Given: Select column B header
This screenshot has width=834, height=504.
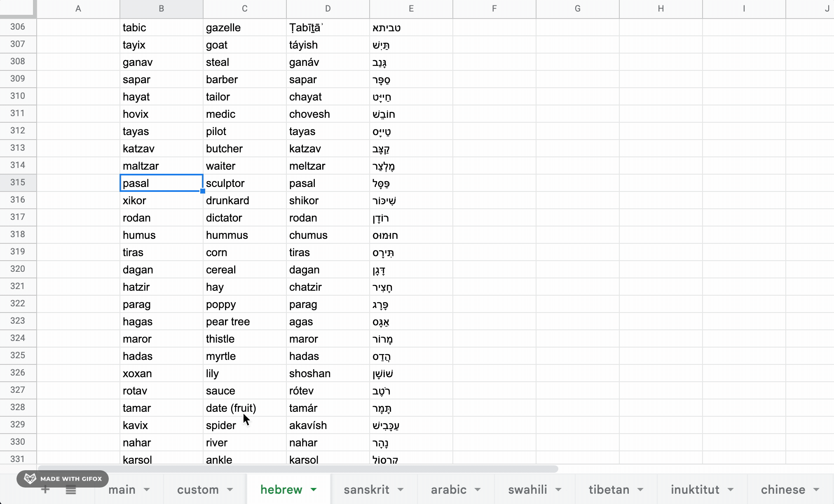Looking at the screenshot, I should [161, 8].
